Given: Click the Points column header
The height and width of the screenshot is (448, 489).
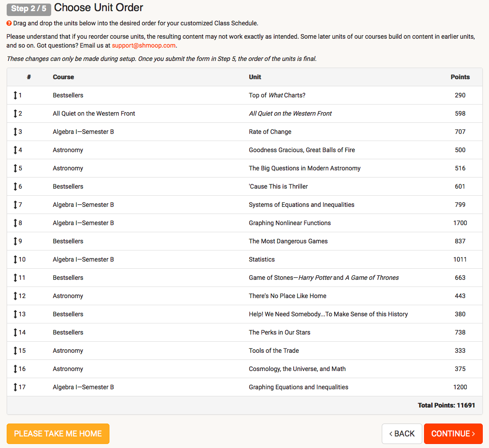Looking at the screenshot, I should coord(460,77).
